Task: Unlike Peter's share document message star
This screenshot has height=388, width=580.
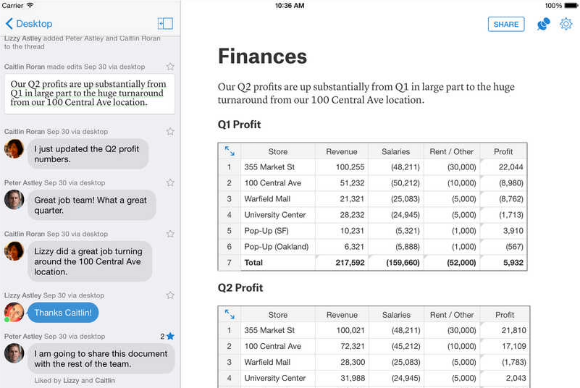Action: [x=170, y=336]
